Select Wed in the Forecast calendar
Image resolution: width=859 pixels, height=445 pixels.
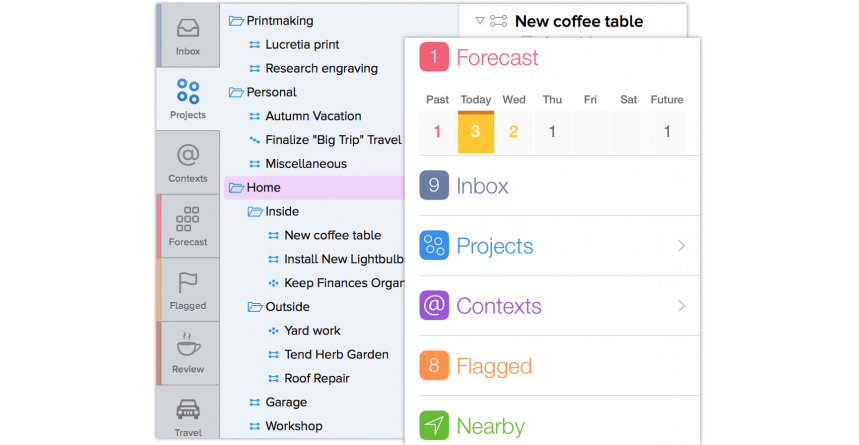tap(514, 130)
